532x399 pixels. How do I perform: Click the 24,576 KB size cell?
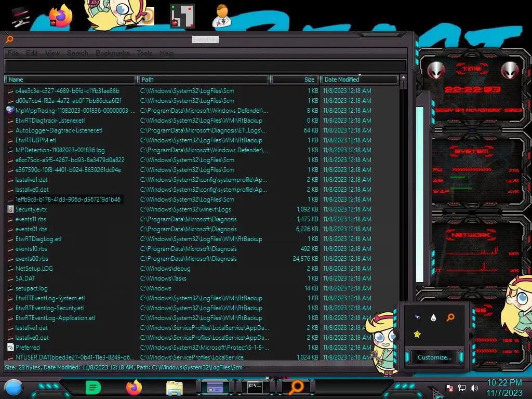tap(305, 259)
